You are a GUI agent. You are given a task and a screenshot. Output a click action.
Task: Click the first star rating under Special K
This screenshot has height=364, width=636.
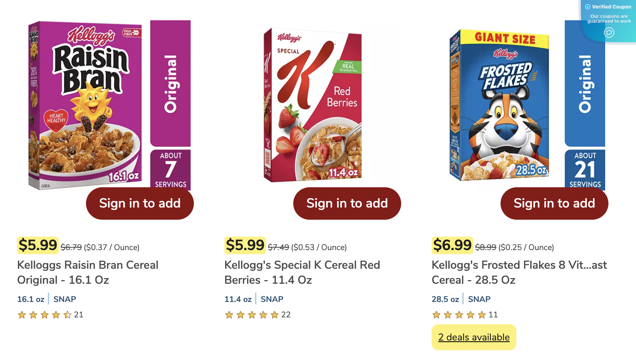coord(229,315)
